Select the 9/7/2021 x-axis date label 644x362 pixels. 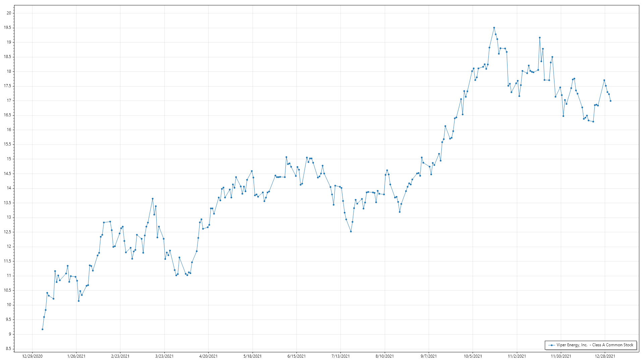click(x=429, y=356)
